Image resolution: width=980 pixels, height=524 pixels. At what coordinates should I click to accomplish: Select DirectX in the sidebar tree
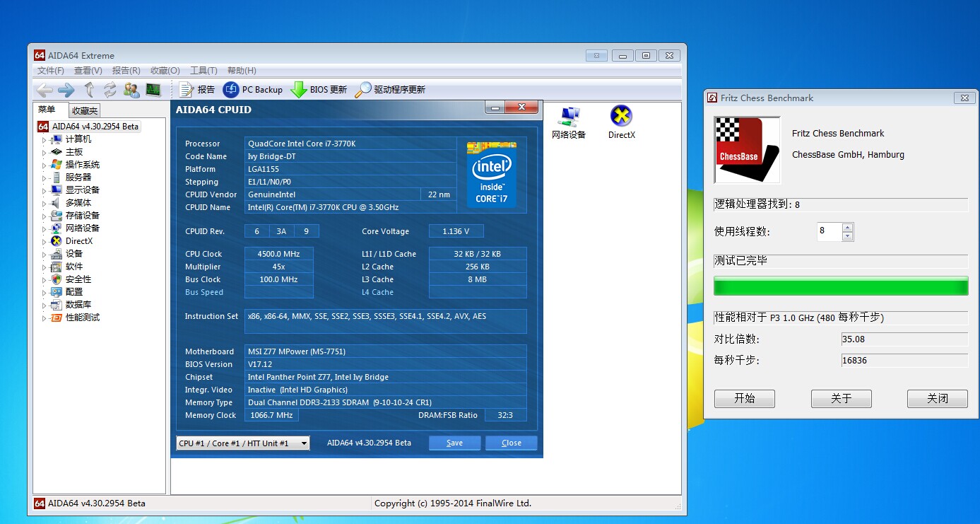tap(71, 241)
